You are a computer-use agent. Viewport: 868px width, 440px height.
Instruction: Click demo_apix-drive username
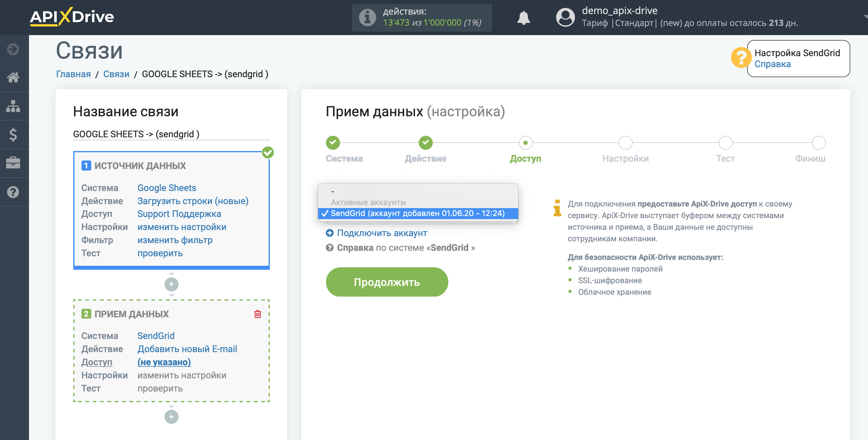tap(620, 11)
